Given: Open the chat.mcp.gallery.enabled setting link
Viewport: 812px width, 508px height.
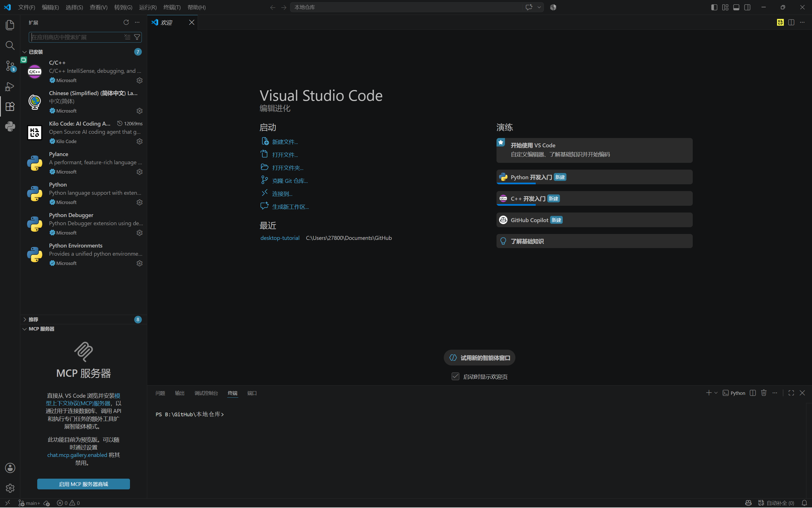Looking at the screenshot, I should 77,455.
